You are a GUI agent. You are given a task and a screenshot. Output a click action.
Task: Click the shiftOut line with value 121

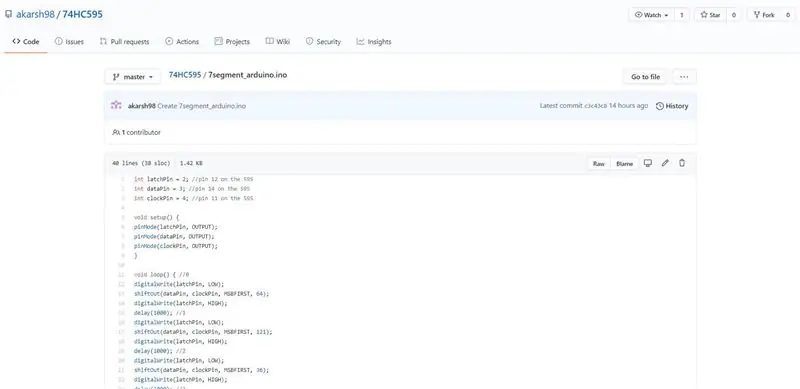203,331
